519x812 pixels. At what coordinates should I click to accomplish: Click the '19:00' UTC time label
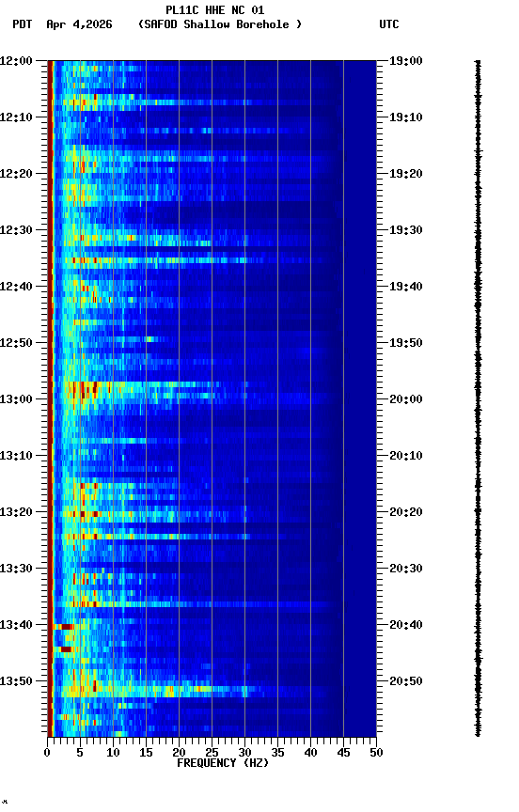[x=406, y=61]
